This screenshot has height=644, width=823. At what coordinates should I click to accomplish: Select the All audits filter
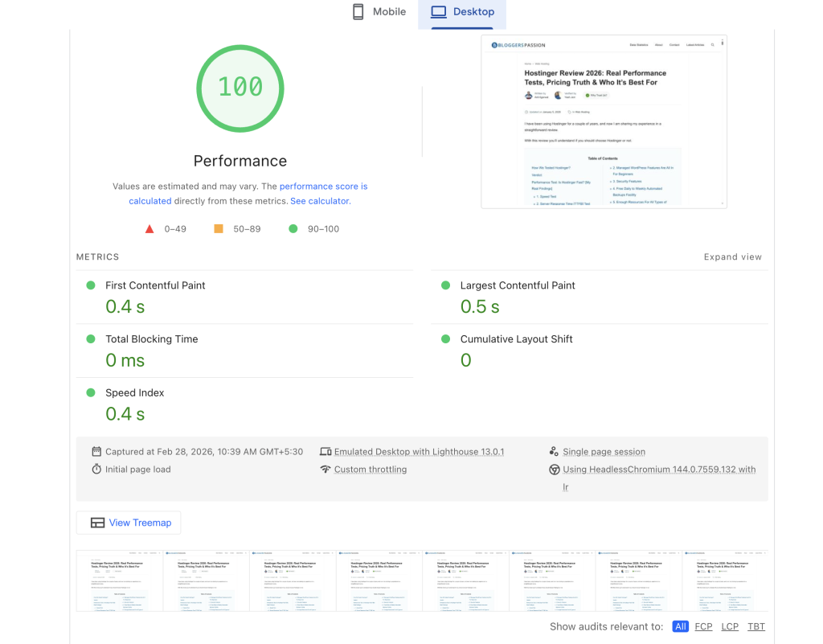[x=681, y=626]
